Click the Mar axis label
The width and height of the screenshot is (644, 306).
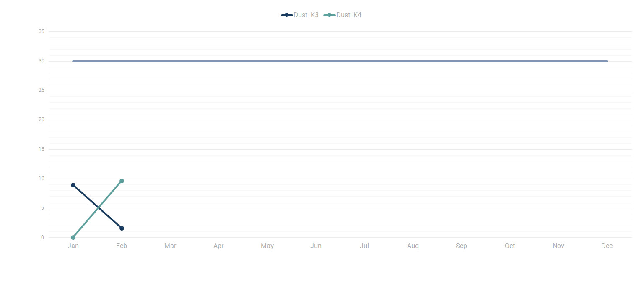(170, 246)
